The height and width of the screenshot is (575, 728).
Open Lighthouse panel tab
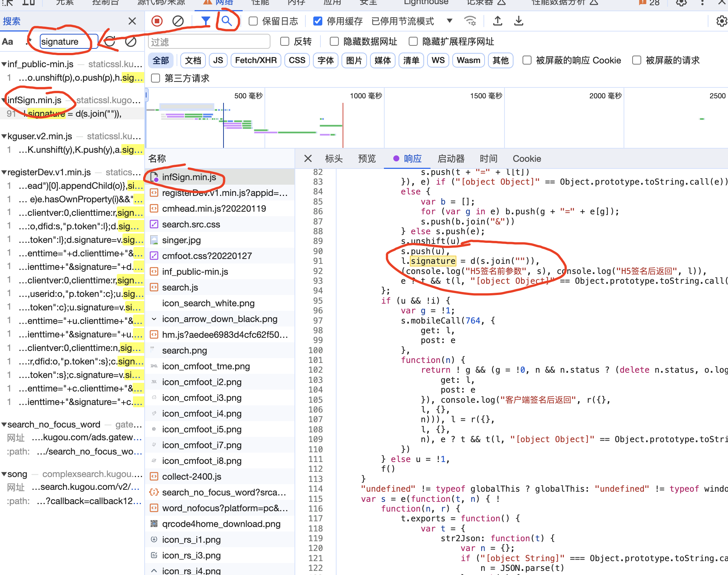pyautogui.click(x=426, y=3)
